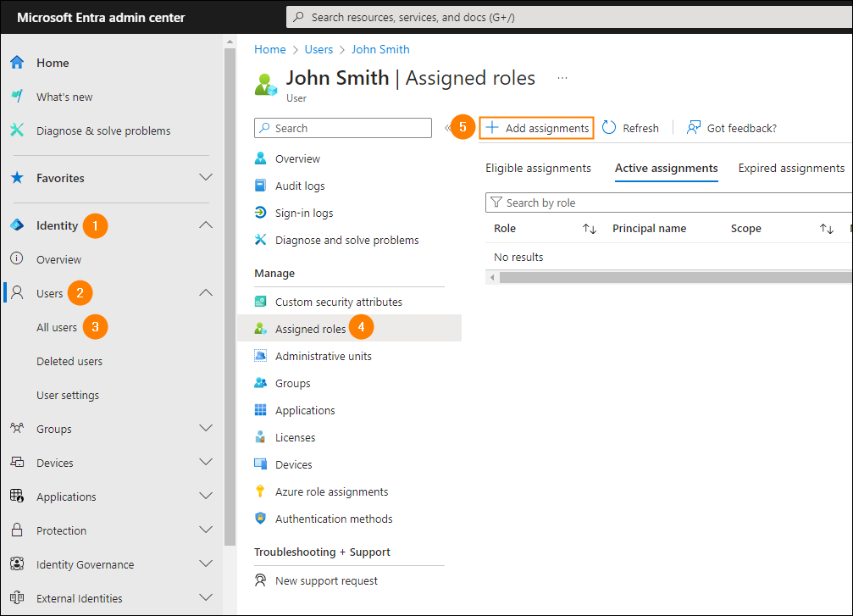Open User settings in sidebar
The width and height of the screenshot is (853, 616).
coord(68,395)
